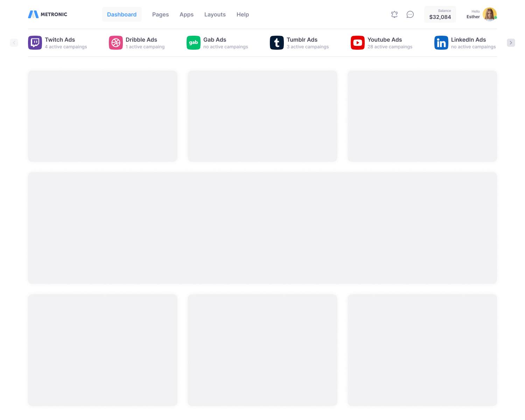
Task: Open the Apps menu
Action: [x=187, y=14]
